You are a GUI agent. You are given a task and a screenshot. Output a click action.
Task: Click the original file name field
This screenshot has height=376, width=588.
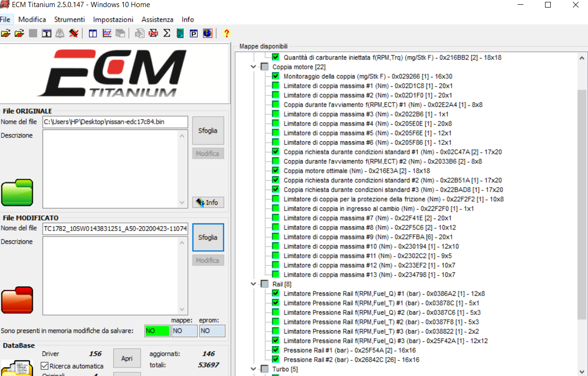115,122
